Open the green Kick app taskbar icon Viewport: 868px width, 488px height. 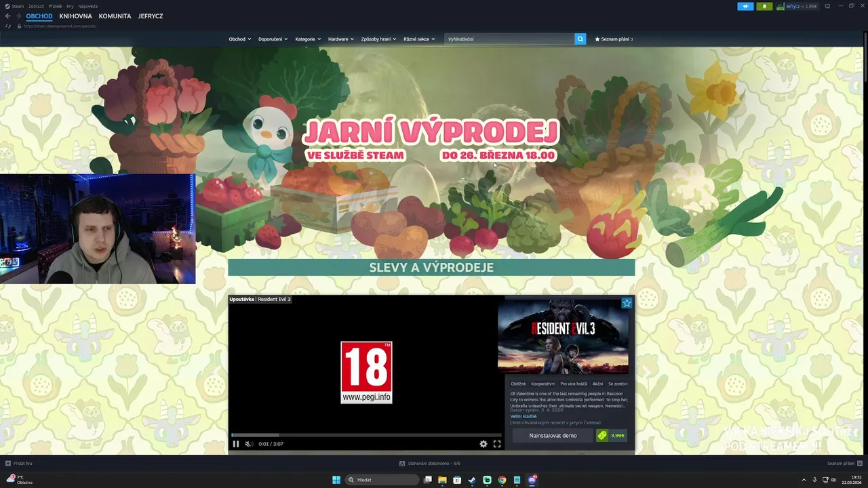click(487, 480)
